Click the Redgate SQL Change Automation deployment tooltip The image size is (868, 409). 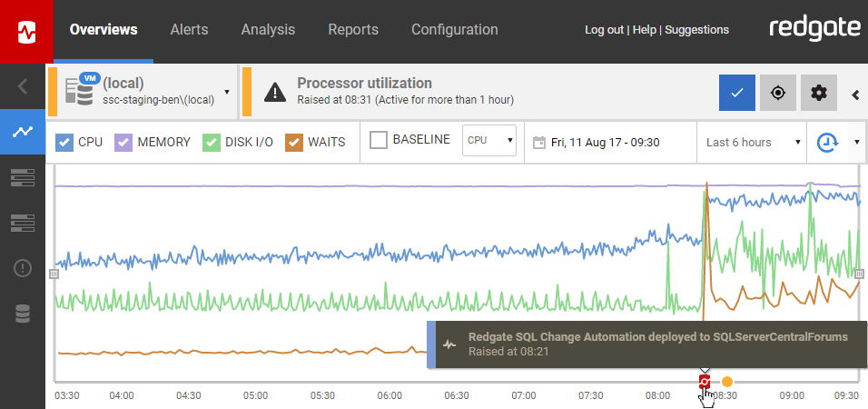click(x=647, y=344)
